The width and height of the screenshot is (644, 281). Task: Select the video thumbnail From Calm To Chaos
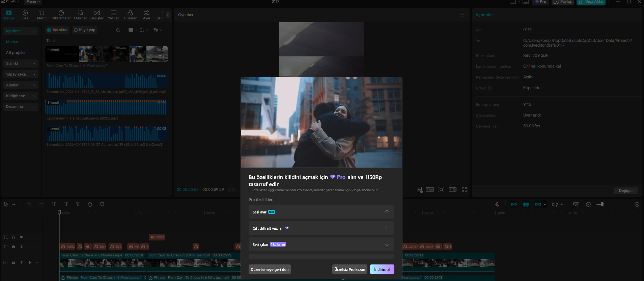(107, 54)
